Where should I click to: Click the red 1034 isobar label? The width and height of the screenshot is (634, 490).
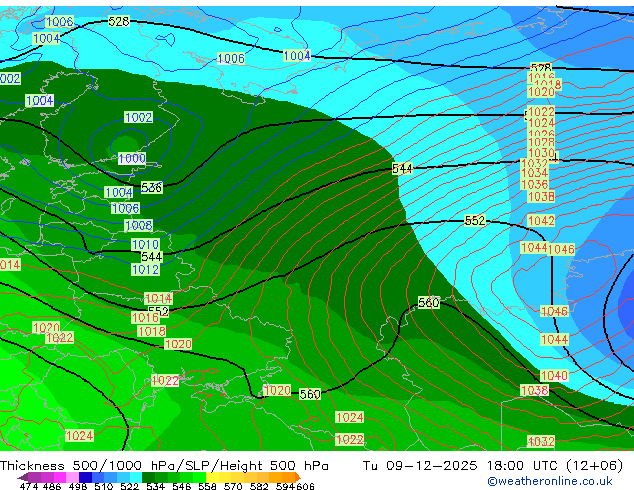tap(535, 173)
